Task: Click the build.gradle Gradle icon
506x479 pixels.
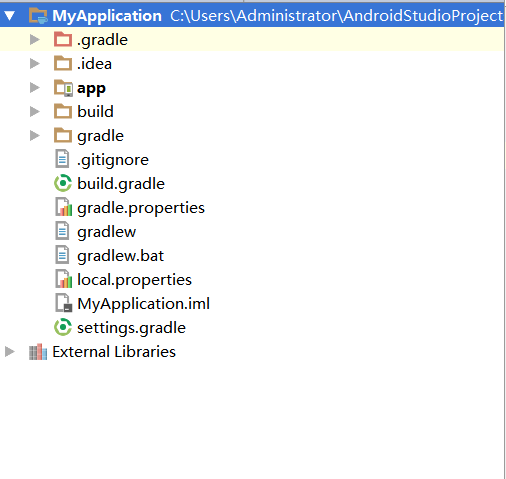Action: (63, 184)
